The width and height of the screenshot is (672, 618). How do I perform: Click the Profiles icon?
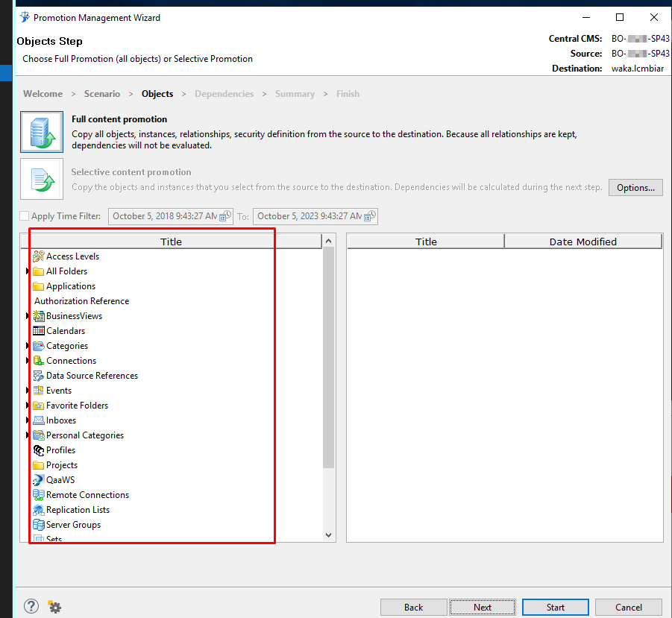[x=39, y=450]
